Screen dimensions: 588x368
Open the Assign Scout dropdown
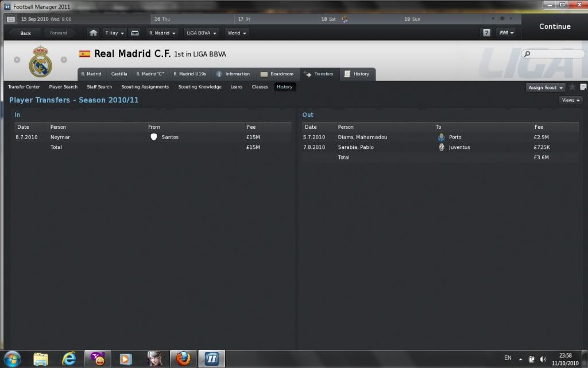tap(546, 87)
